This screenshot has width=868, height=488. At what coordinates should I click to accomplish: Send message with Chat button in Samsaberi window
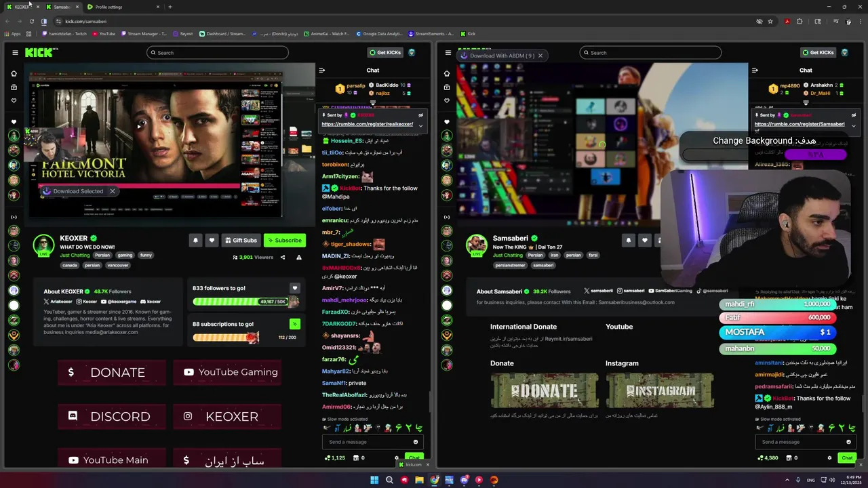847,457
